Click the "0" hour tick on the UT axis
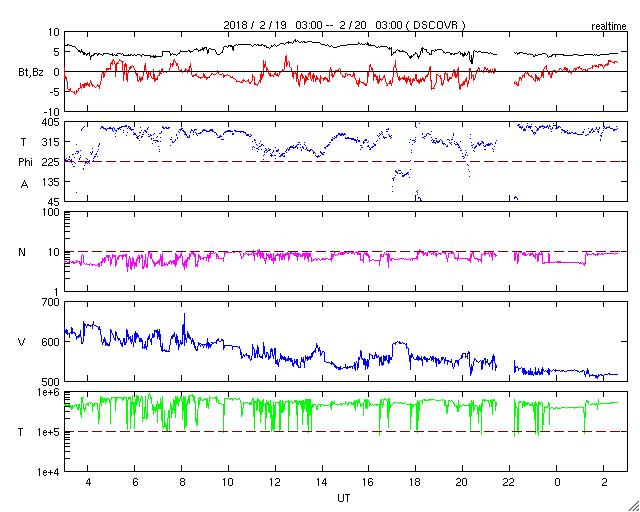640x512 pixels. (x=557, y=482)
